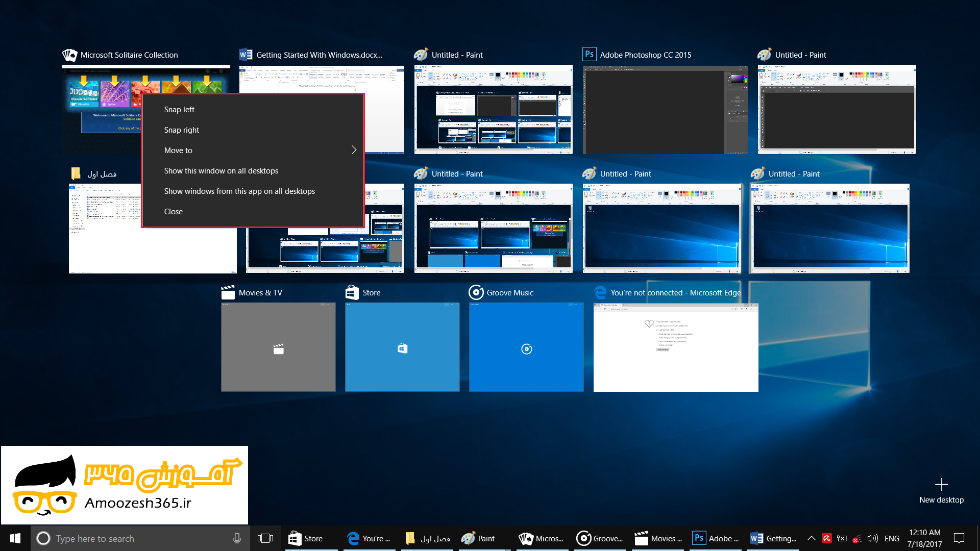The width and height of the screenshot is (980, 551).
Task: Select Groove Music window thumbnail
Action: pos(526,347)
